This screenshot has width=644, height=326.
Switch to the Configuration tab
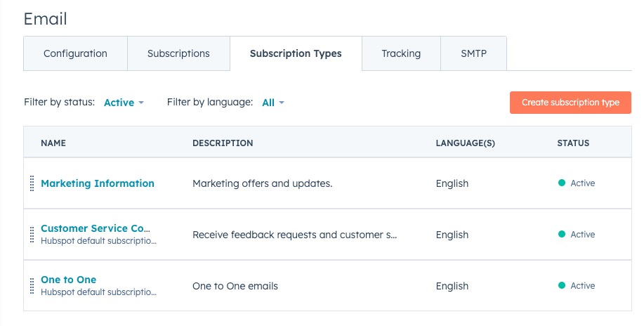point(75,53)
